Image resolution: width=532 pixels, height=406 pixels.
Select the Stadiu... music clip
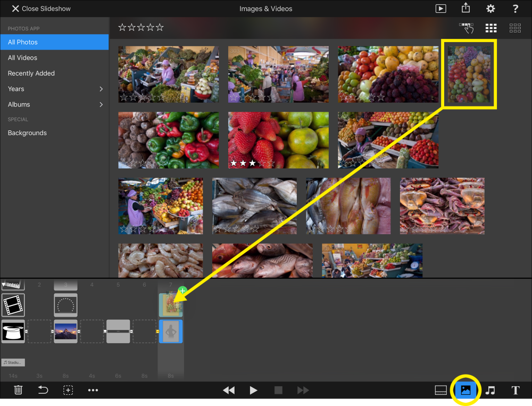coord(13,362)
